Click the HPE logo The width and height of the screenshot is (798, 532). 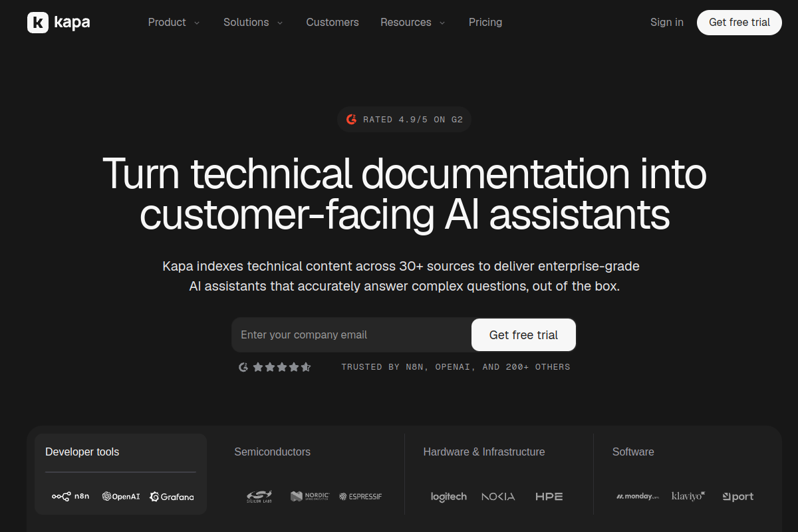(549, 497)
